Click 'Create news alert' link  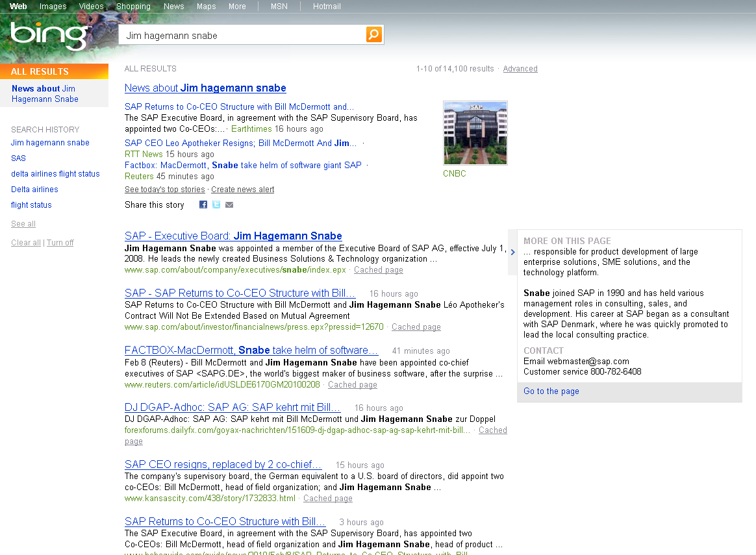point(242,190)
